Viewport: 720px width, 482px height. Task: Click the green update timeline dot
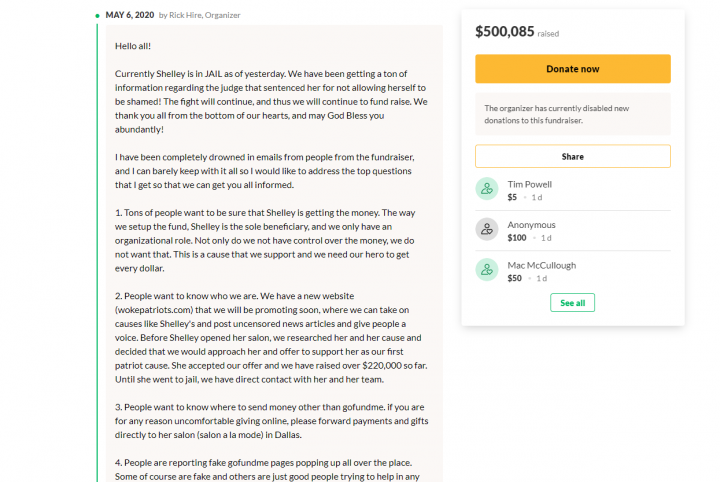(x=97, y=16)
